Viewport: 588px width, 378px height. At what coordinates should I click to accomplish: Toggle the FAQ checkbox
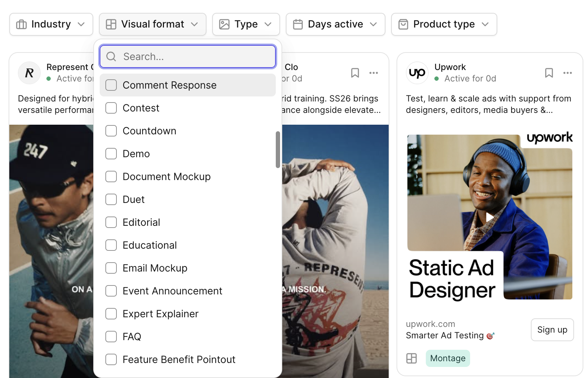[x=111, y=337]
